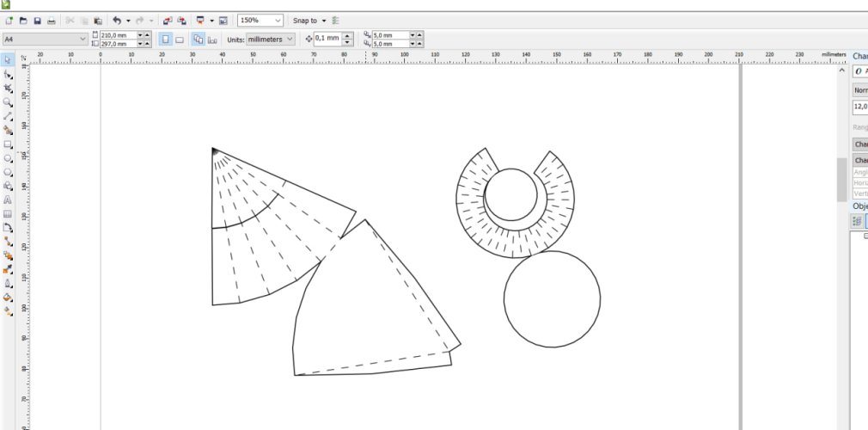Screen dimensions: 868x430
Task: Open the undo history dropdown arrow
Action: pos(128,21)
